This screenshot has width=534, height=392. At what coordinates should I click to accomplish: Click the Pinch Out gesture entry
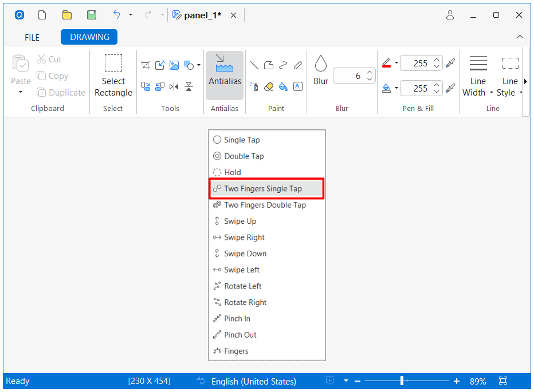pyautogui.click(x=240, y=335)
